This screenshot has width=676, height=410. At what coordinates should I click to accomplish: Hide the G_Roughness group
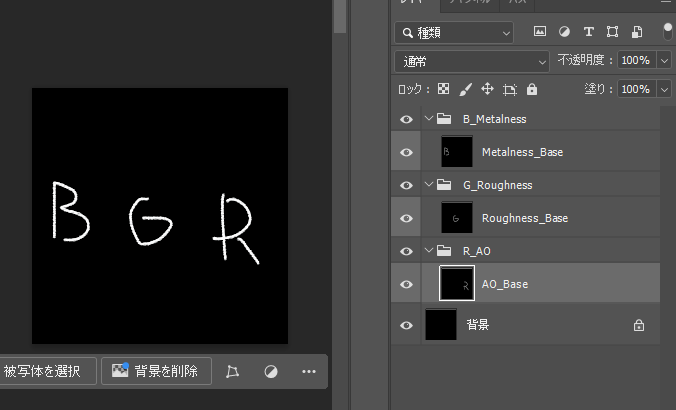click(x=406, y=185)
